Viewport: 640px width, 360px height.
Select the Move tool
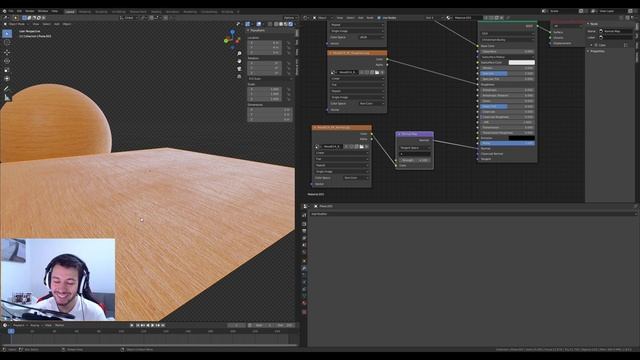pos(7,53)
